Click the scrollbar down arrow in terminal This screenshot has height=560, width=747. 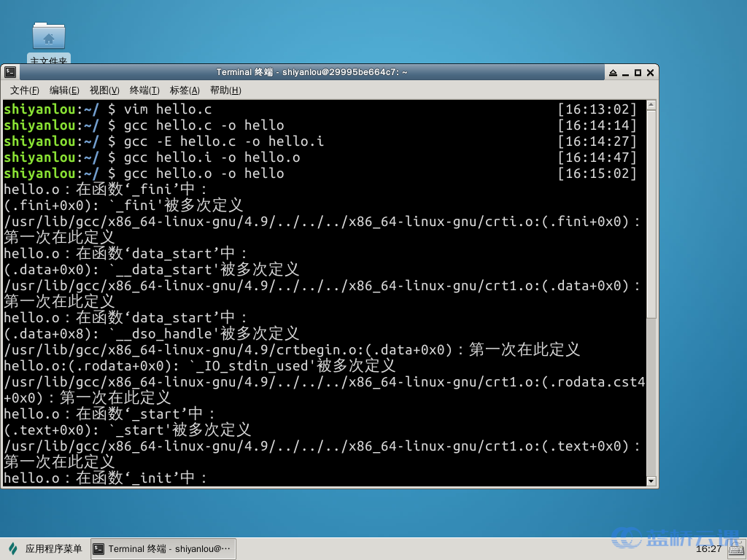[651, 481]
